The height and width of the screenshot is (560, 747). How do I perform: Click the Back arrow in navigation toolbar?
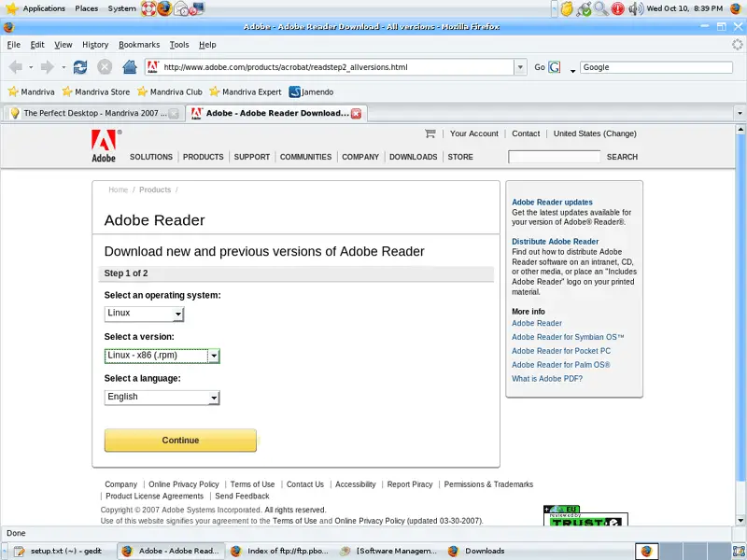pyautogui.click(x=16, y=67)
